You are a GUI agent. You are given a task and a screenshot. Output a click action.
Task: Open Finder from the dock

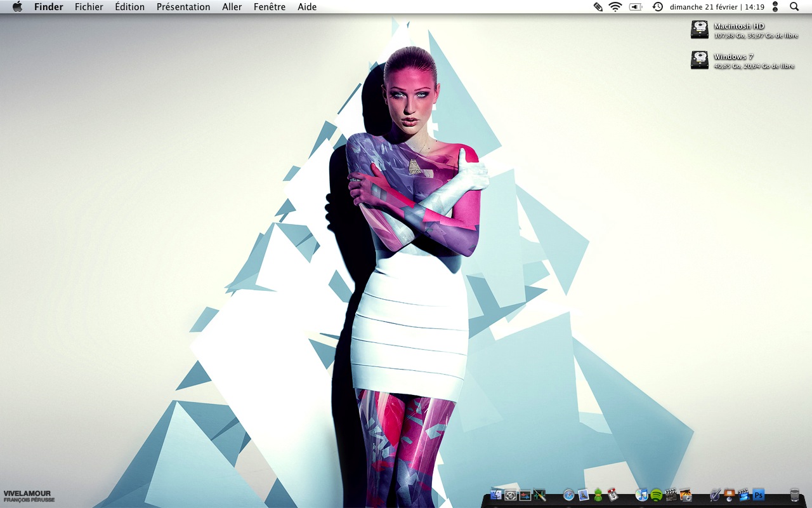[x=496, y=495]
